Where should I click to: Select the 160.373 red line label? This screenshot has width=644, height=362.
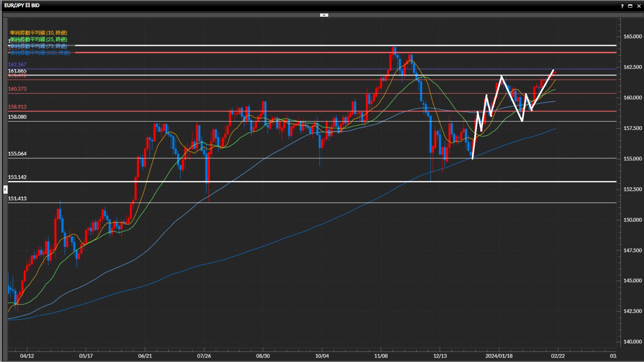pos(17,89)
